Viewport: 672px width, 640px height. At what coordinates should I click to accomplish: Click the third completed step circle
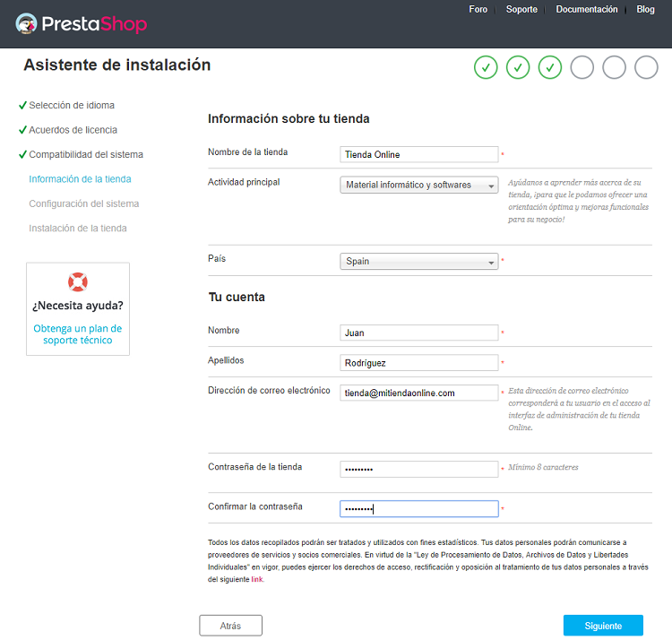(x=550, y=67)
